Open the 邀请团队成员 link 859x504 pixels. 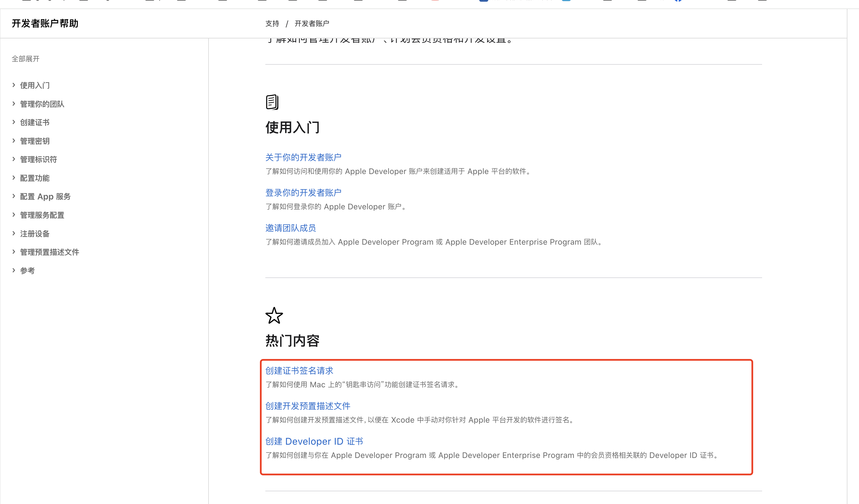pyautogui.click(x=290, y=228)
